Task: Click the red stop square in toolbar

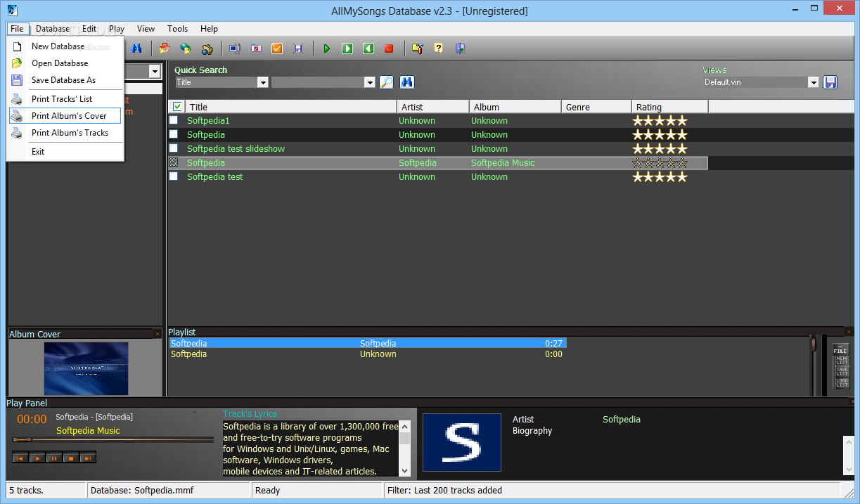Action: tap(389, 49)
